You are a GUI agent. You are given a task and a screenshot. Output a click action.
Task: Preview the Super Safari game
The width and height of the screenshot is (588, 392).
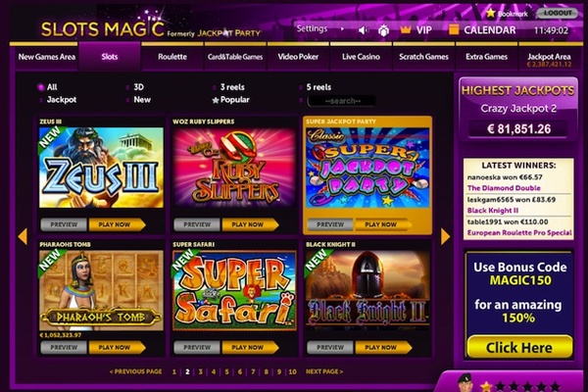click(197, 347)
